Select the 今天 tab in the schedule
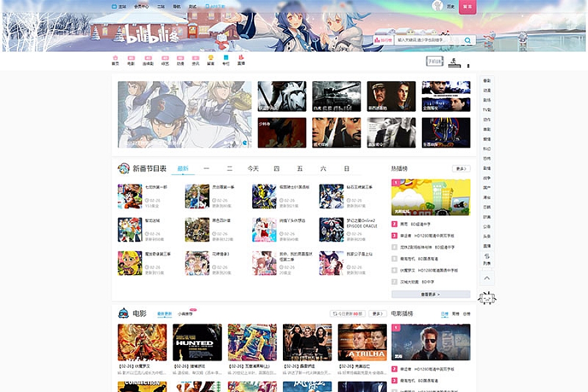The width and height of the screenshot is (588, 392). tap(253, 169)
